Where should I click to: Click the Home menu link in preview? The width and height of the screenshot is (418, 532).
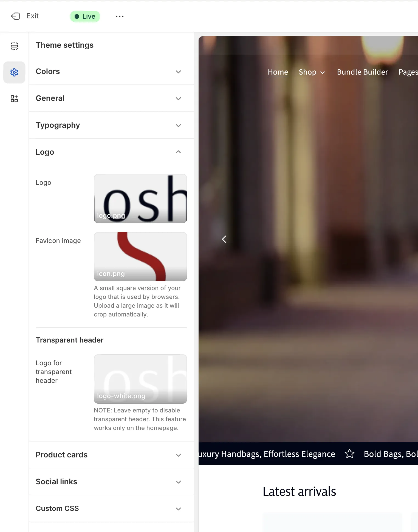(278, 72)
